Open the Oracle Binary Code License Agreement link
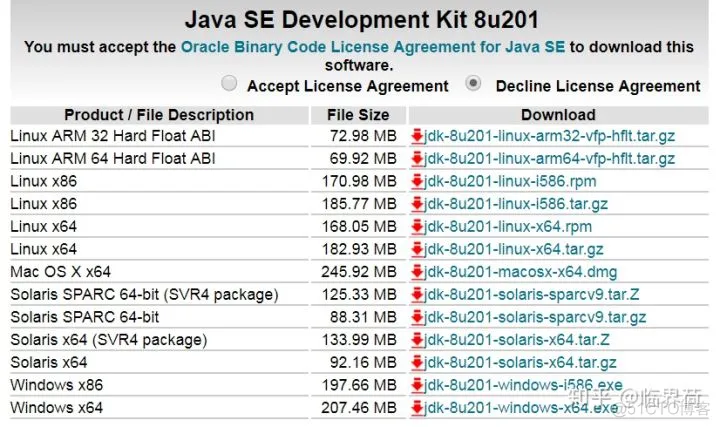Viewport: 720px width, 427px height. click(373, 47)
